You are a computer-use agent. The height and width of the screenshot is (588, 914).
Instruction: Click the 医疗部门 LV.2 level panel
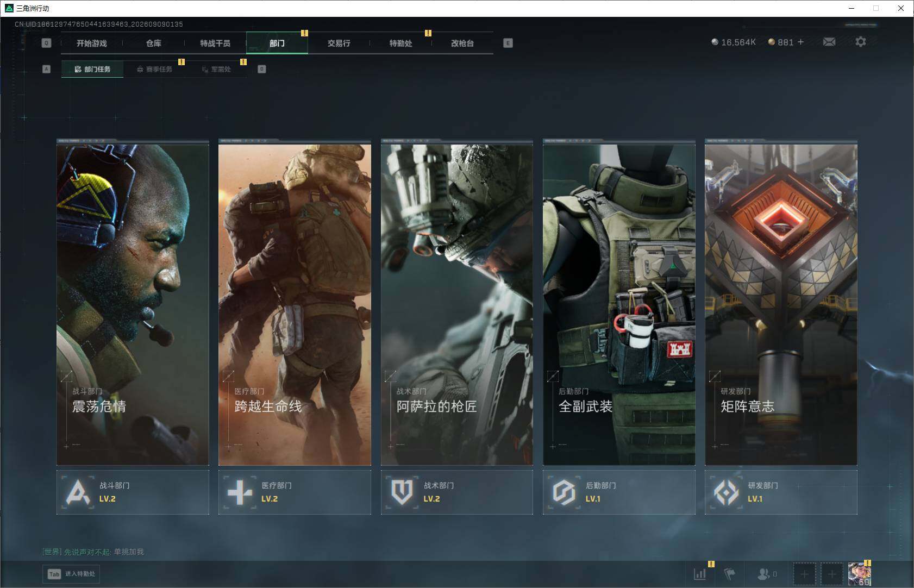point(295,492)
